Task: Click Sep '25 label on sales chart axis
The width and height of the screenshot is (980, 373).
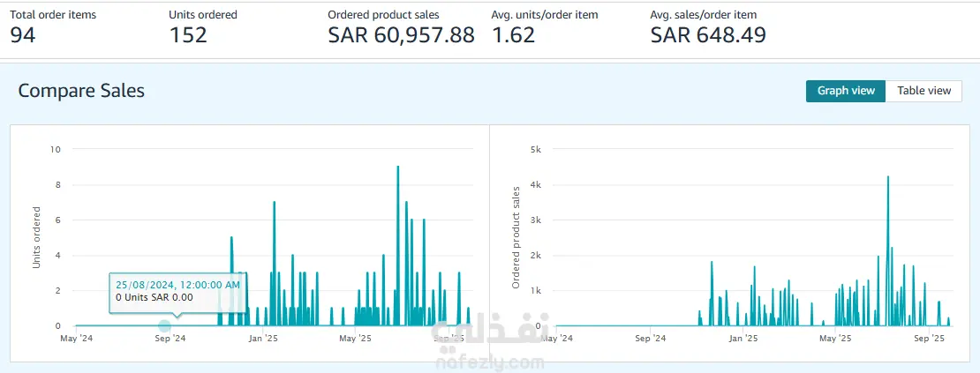Action: coord(928,338)
